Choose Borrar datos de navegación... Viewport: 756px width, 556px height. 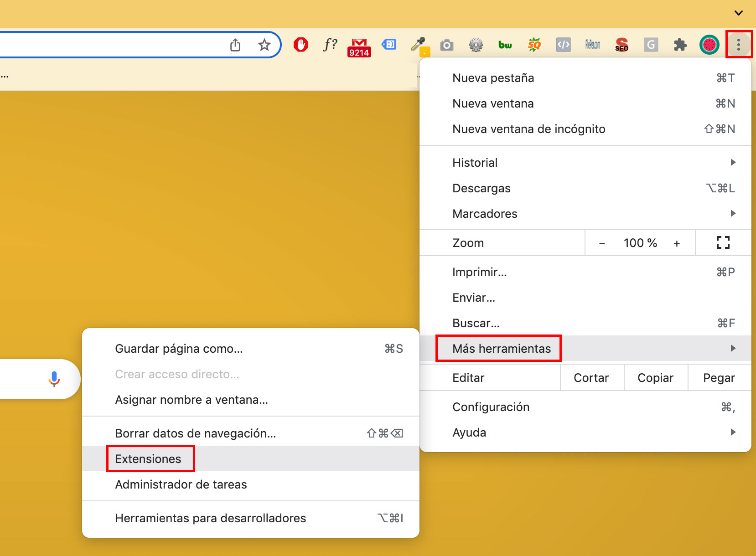[251, 433]
